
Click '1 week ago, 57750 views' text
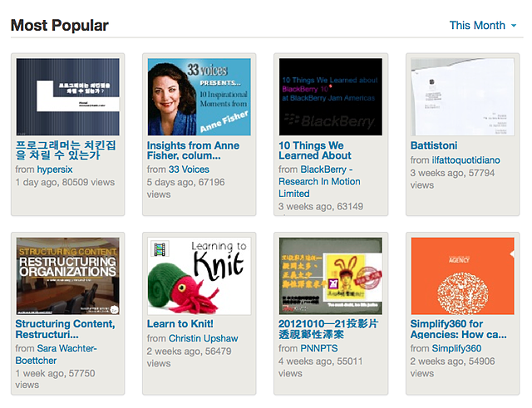coord(55,379)
